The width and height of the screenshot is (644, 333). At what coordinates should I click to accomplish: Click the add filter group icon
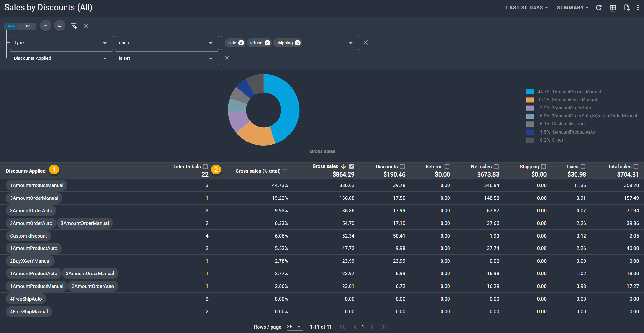click(x=60, y=25)
